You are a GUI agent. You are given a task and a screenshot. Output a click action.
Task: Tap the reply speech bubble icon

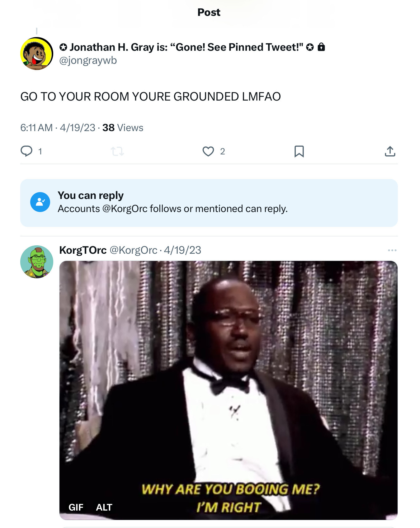point(26,151)
